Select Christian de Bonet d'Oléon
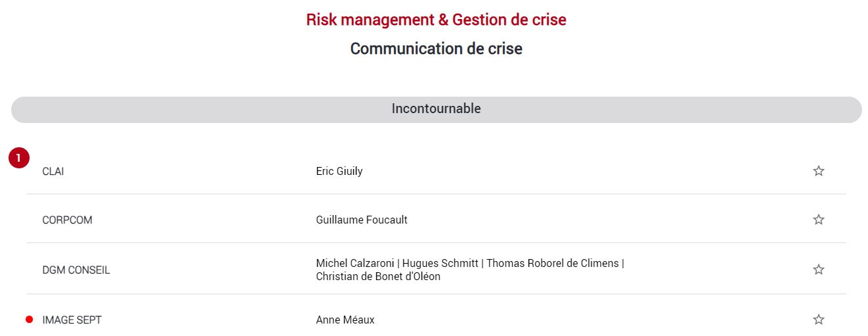The height and width of the screenshot is (336, 868). (x=378, y=277)
